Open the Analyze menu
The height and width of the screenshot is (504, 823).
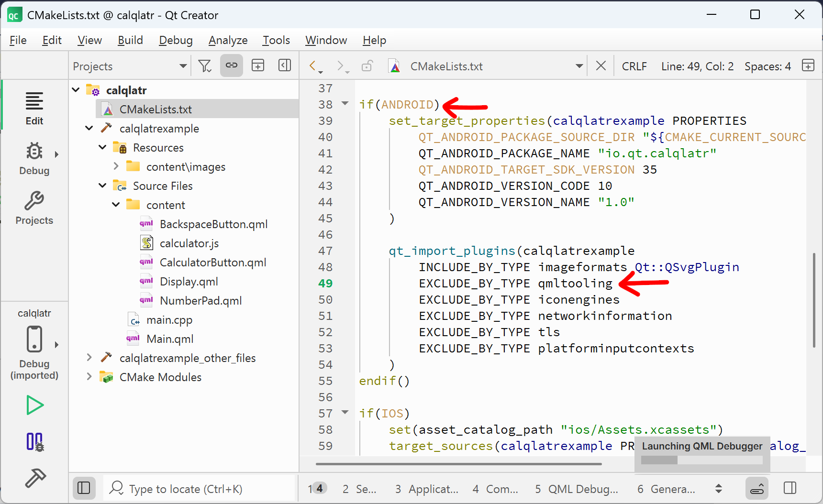point(228,40)
